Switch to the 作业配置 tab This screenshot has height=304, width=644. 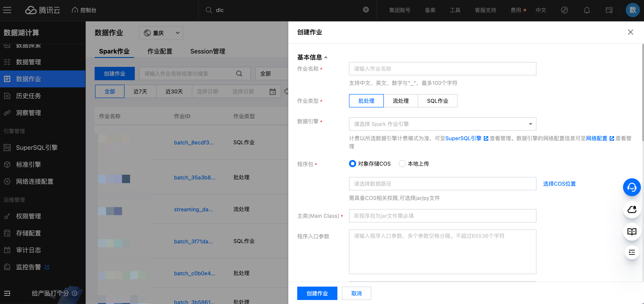160,51
